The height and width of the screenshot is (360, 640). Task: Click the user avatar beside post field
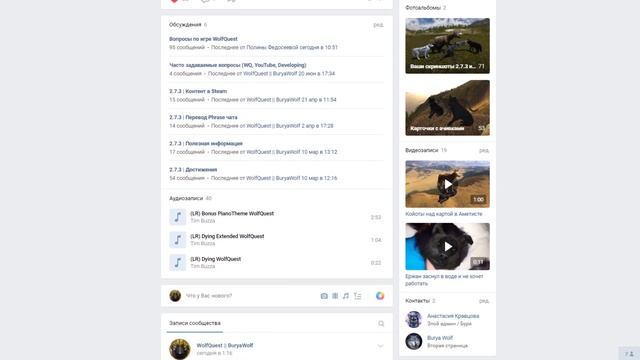pos(175,296)
